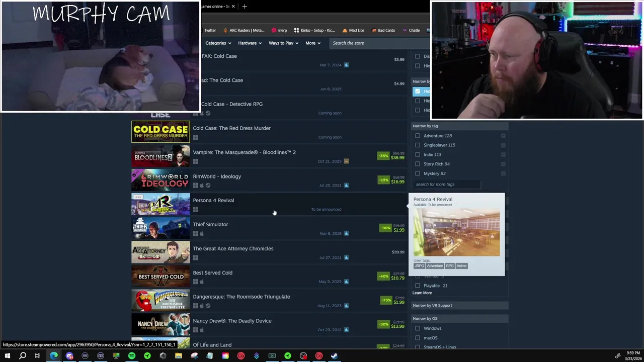Click the Windows platform icon under Persona 4 Revival
The height and width of the screenshot is (362, 644).
(195, 210)
